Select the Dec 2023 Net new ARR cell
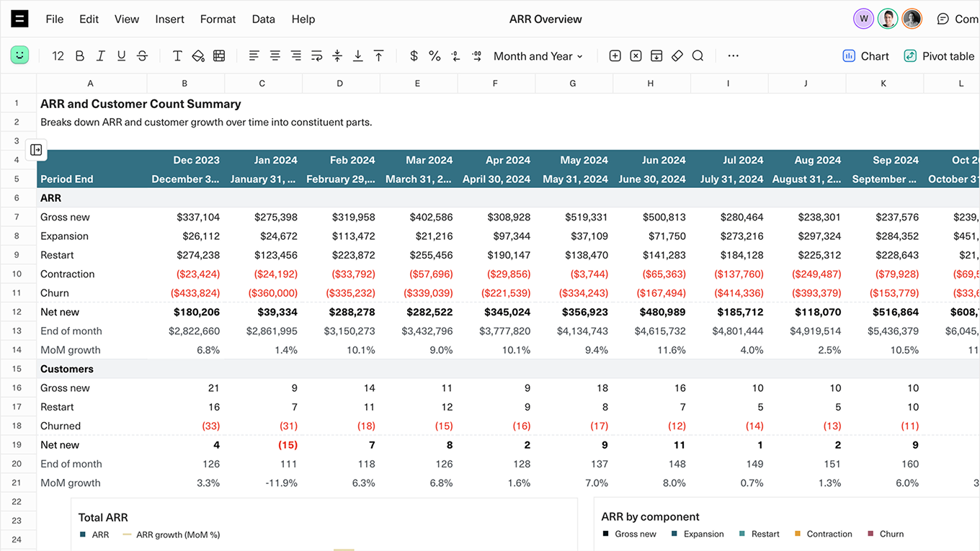980x551 pixels. tap(186, 312)
